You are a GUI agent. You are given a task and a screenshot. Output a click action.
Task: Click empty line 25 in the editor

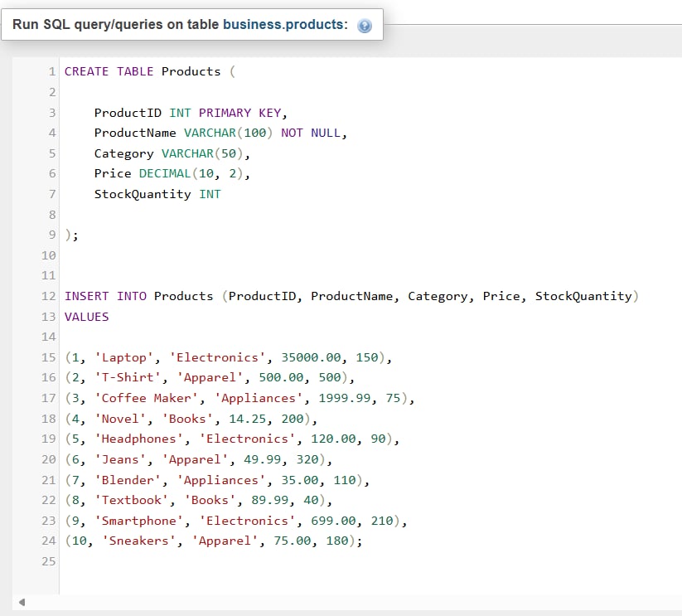249,561
